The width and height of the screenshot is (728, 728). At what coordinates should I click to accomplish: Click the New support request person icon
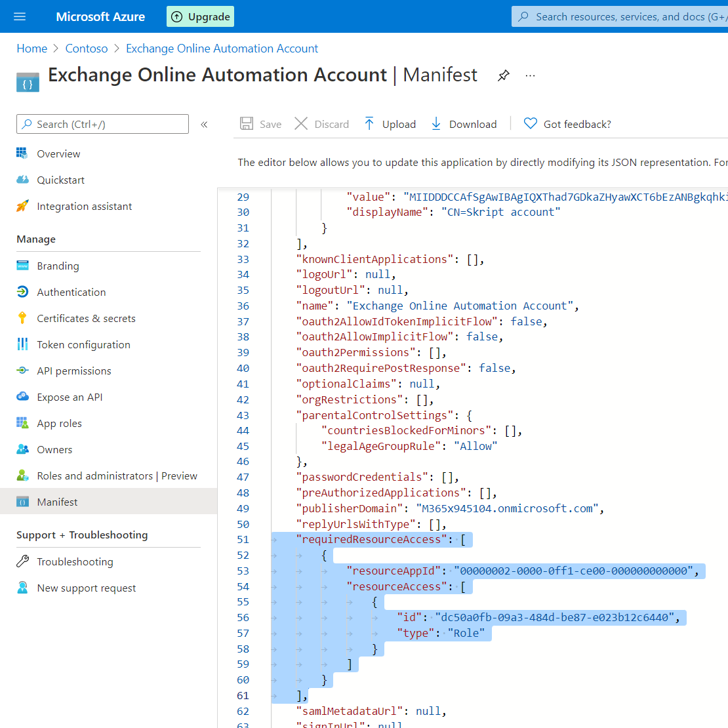point(22,588)
